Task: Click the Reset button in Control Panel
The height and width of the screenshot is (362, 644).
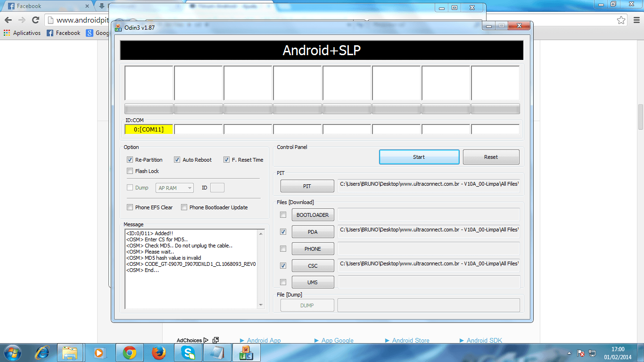Action: pyautogui.click(x=491, y=157)
